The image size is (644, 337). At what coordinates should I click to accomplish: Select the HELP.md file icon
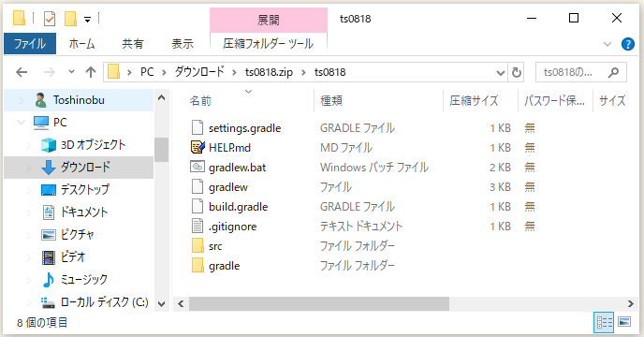coord(198,147)
